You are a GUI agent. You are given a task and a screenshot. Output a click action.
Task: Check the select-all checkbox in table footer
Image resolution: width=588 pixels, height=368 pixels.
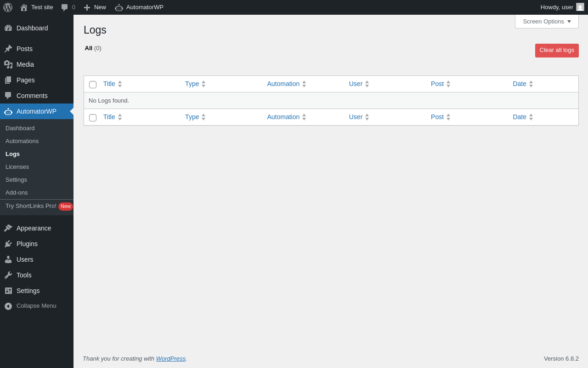coord(93,118)
